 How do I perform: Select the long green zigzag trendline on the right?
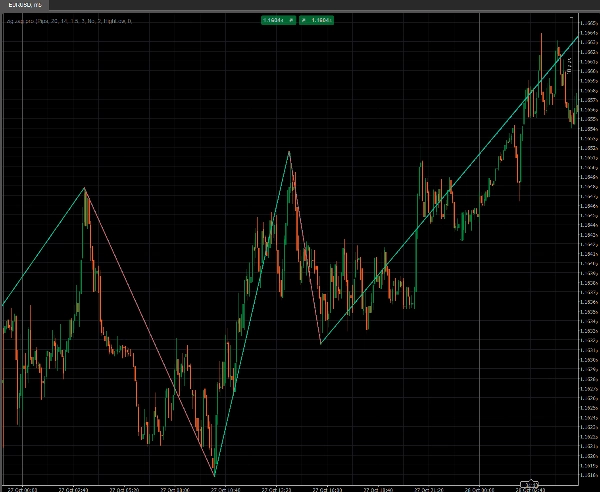click(x=450, y=188)
